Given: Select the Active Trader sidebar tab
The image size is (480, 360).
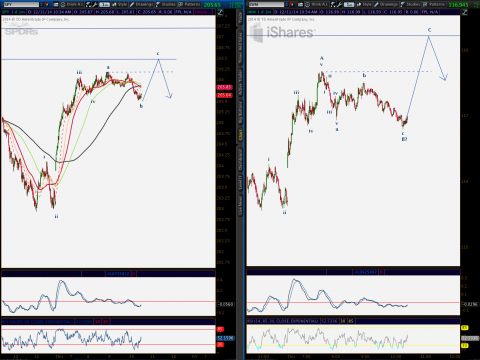Looking at the screenshot, I should tap(240, 83).
